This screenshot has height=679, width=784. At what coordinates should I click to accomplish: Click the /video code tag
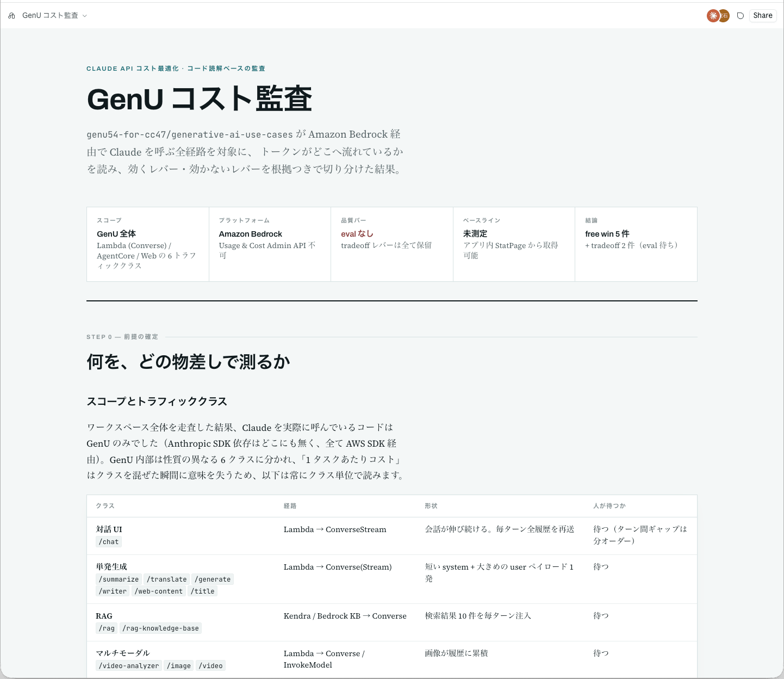tap(210, 666)
